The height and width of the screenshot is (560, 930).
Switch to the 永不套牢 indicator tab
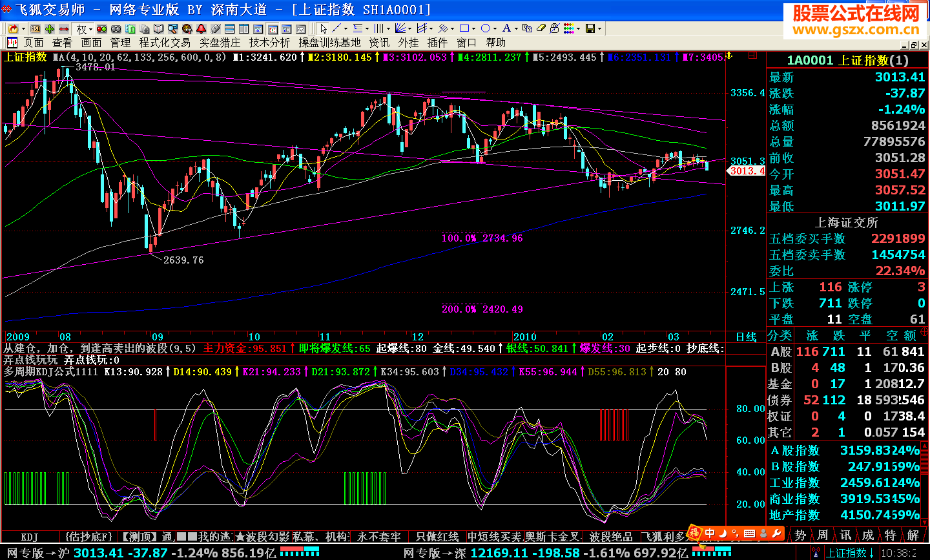click(x=379, y=537)
